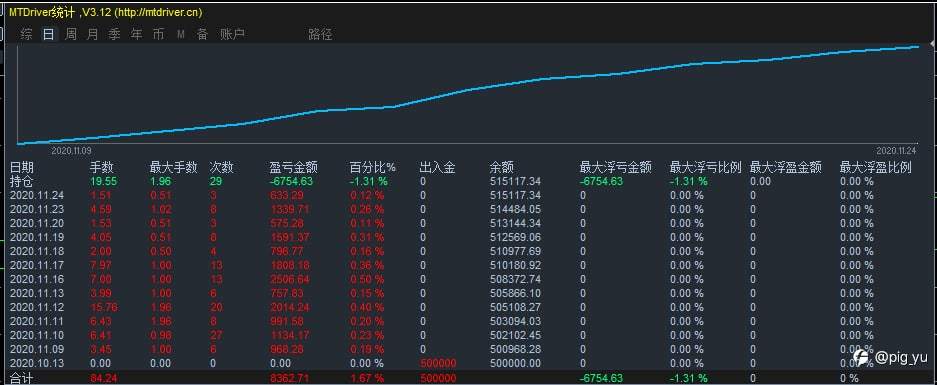937x385 pixels.
Task: Click the 盈亏金额 column header
Action: [294, 168]
